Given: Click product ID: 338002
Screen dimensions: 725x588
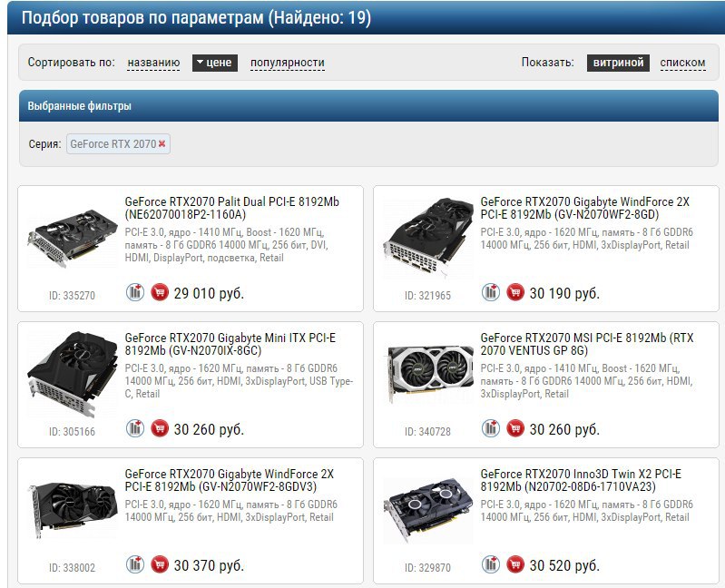Looking at the screenshot, I should [x=72, y=568].
